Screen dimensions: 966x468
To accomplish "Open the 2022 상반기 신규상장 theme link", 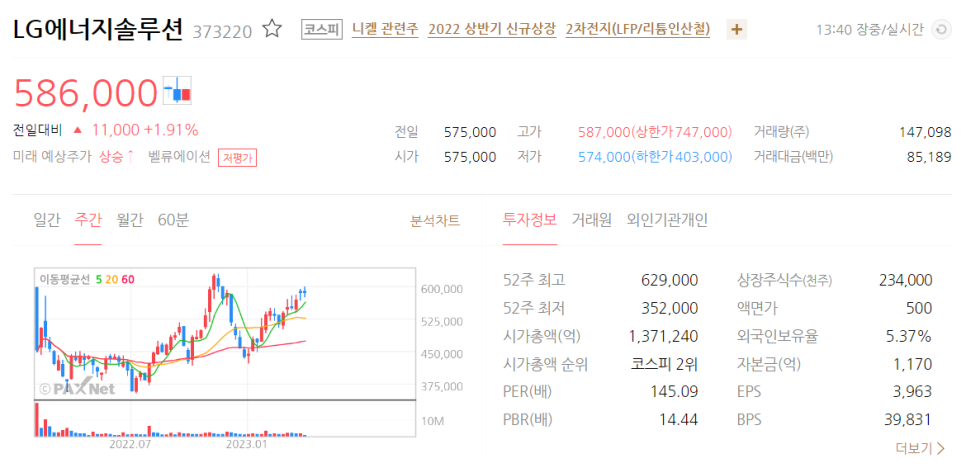I will [x=492, y=29].
